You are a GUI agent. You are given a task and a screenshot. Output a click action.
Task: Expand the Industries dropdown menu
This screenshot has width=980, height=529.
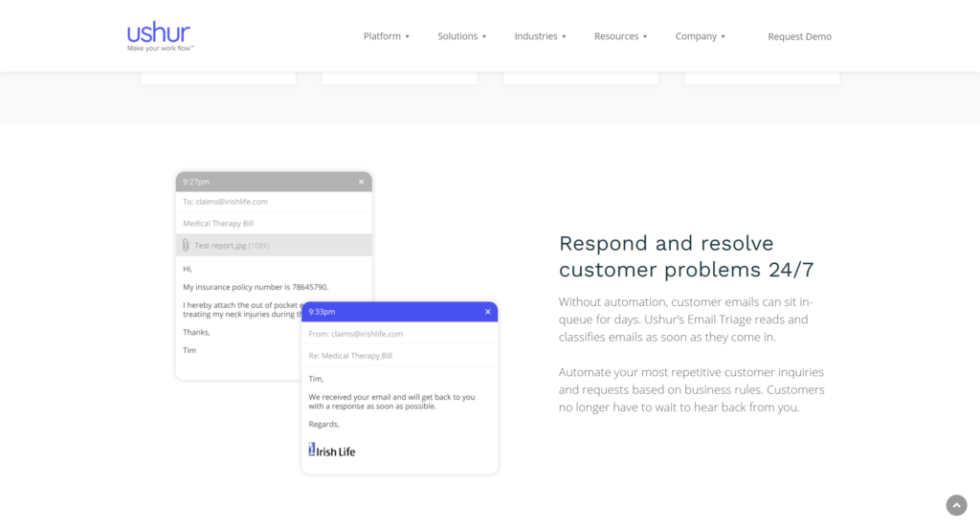[x=540, y=36]
